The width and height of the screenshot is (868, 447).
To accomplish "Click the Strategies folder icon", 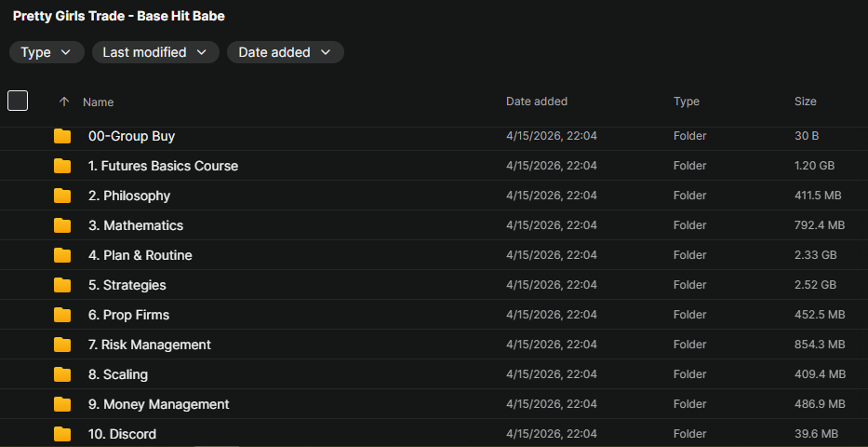I will (62, 285).
